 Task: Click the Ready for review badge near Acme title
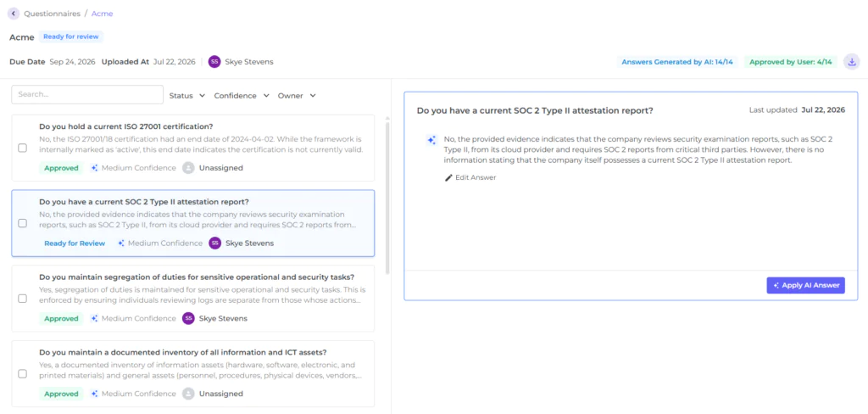click(71, 36)
